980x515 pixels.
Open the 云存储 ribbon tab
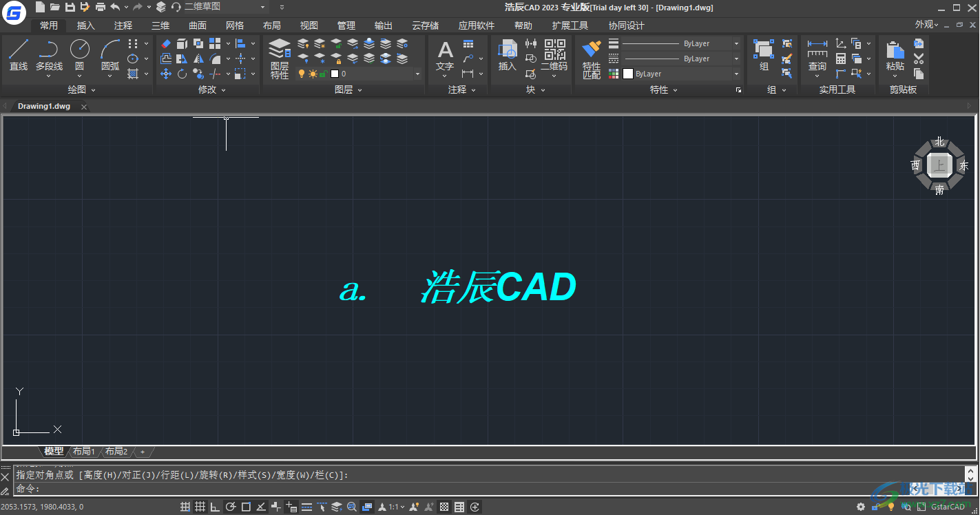(425, 25)
